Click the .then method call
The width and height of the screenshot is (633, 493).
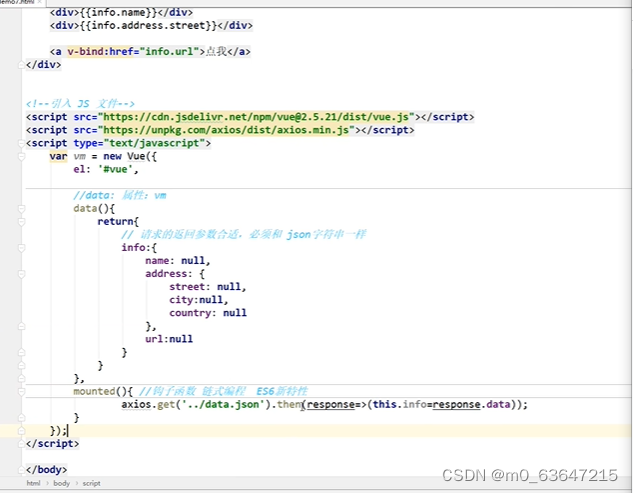288,404
